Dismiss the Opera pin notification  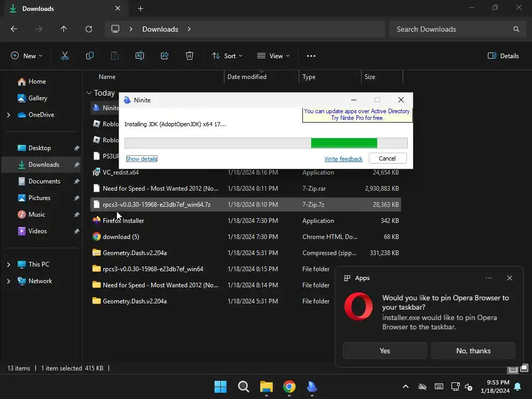click(509, 278)
